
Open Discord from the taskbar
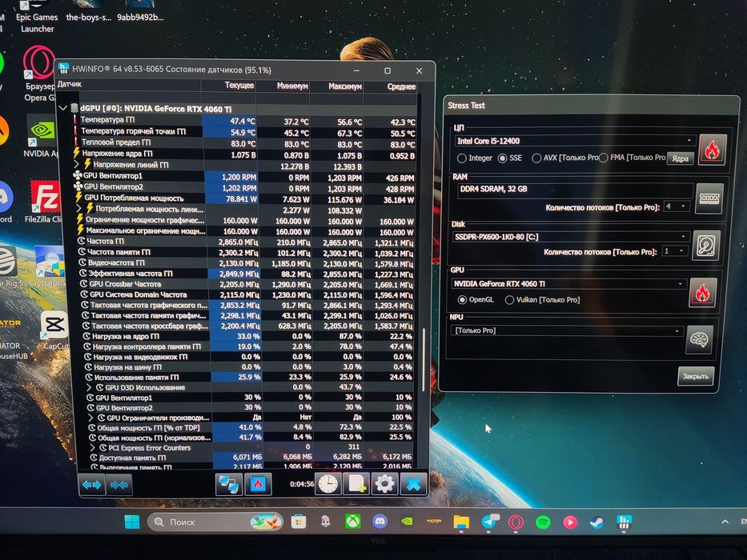pyautogui.click(x=380, y=522)
